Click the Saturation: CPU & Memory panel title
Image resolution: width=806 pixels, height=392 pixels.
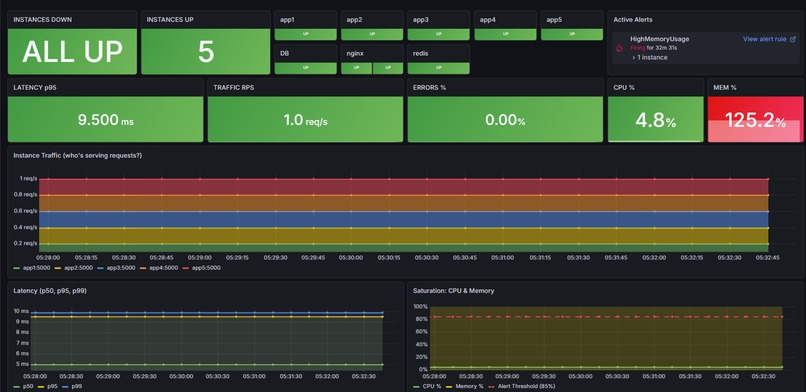pos(453,291)
